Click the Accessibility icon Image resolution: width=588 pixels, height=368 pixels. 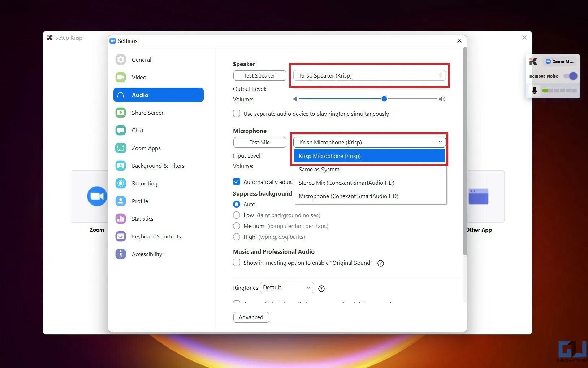[121, 254]
